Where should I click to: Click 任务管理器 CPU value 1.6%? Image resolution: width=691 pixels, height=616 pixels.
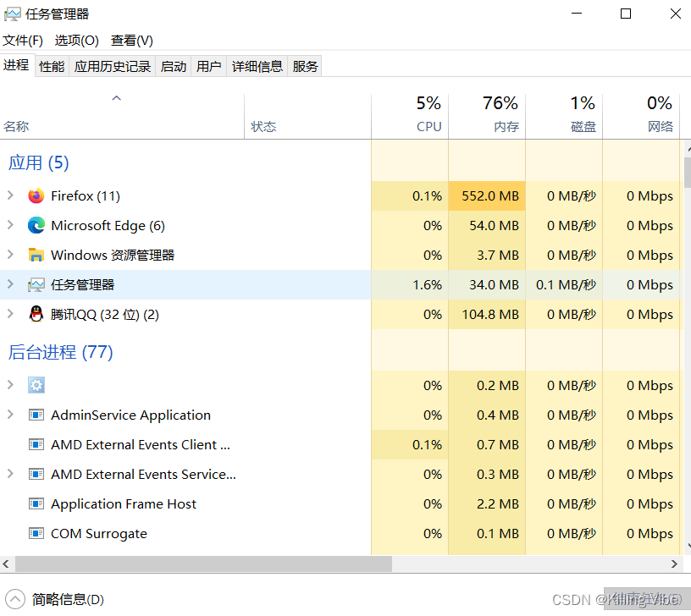(427, 285)
